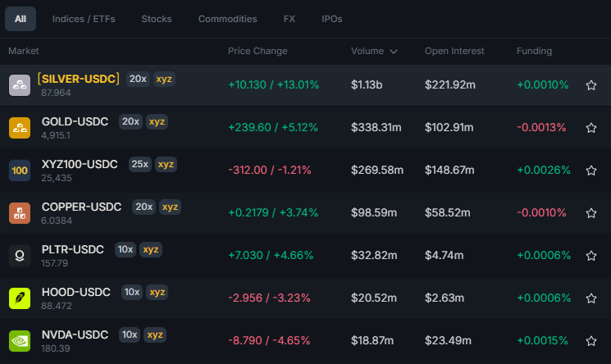This screenshot has height=364, width=611.
Task: Sort by Volume column header
Action: click(367, 51)
